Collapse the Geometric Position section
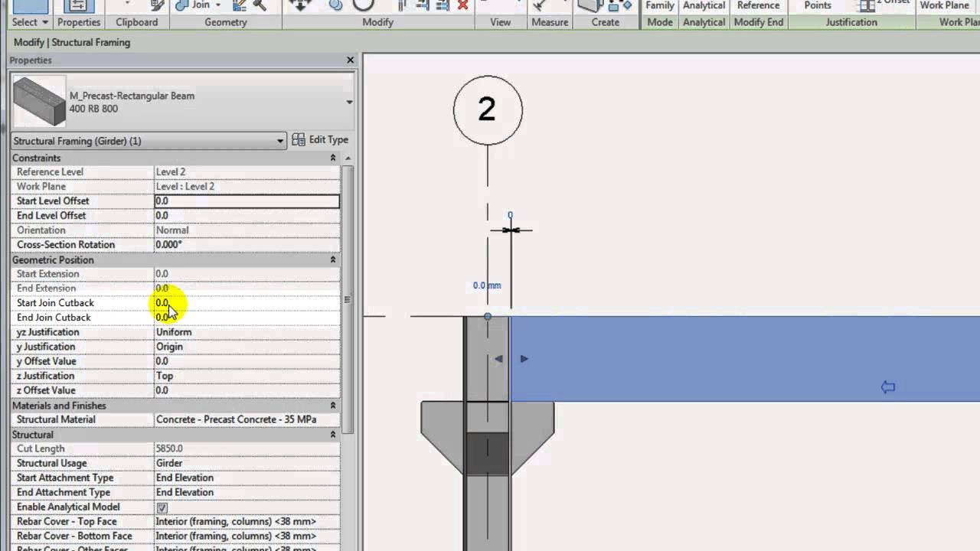980x551 pixels. coord(333,259)
